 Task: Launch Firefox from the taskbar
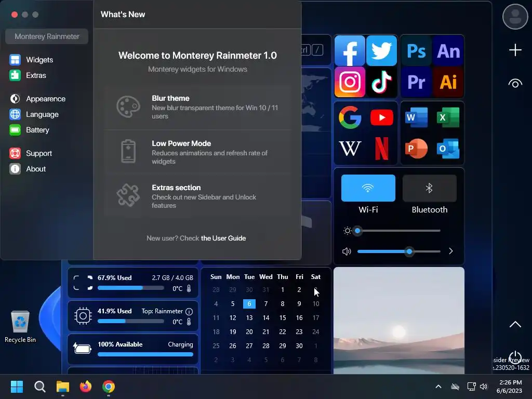point(86,387)
